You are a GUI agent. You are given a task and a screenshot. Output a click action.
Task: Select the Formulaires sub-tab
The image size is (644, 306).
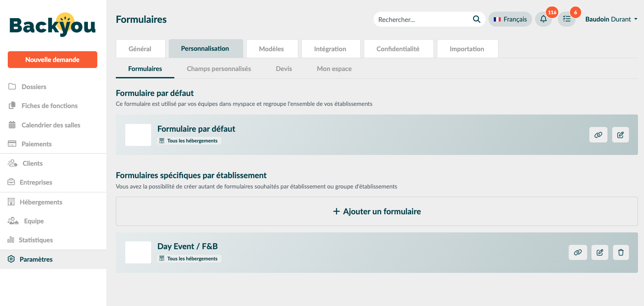click(x=145, y=68)
